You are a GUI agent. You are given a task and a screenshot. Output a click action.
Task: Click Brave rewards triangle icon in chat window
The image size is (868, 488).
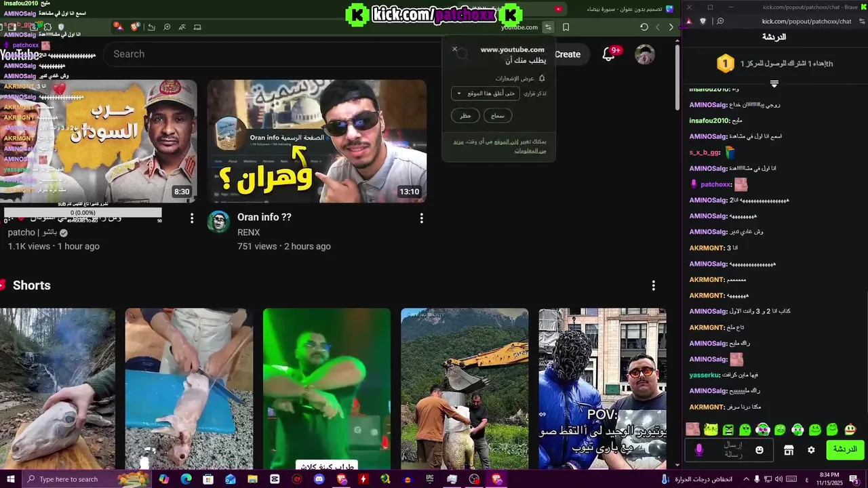(688, 21)
